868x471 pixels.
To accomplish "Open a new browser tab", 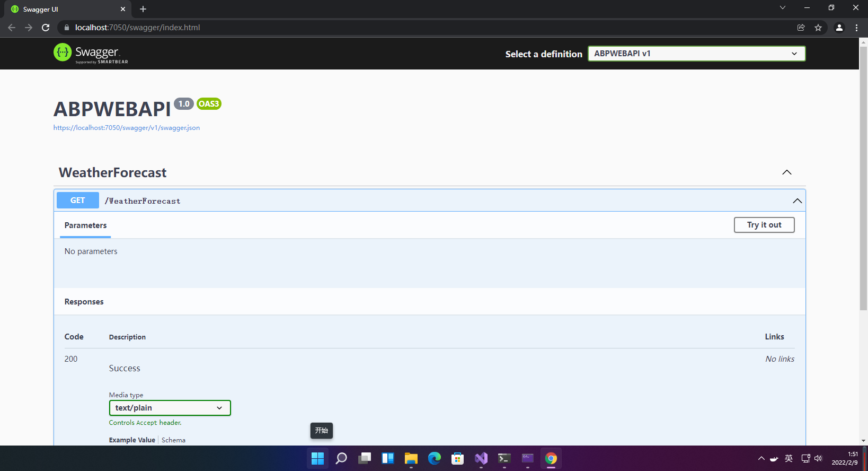I will tap(143, 9).
